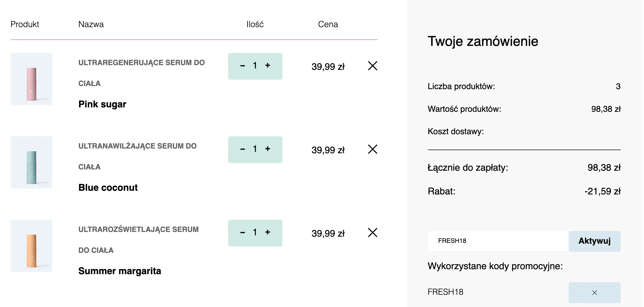The height and width of the screenshot is (307, 644).
Task: Remove Summer margarita serum from cart
Action: (x=373, y=233)
